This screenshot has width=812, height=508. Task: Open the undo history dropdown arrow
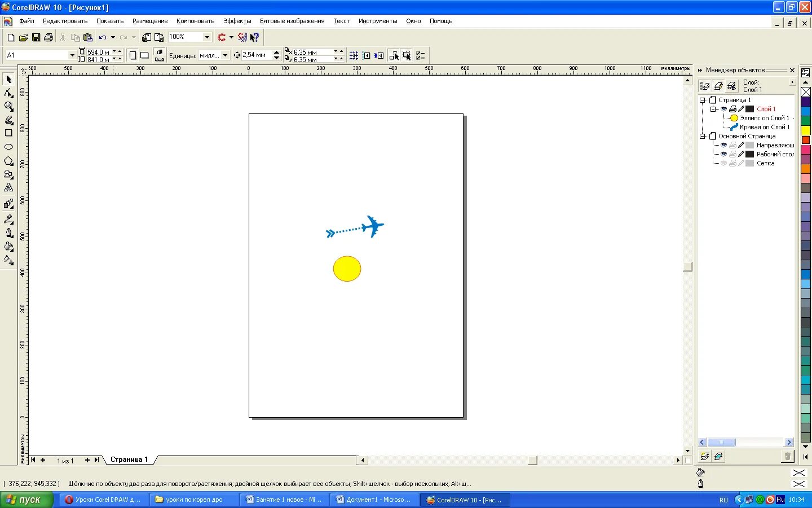click(113, 37)
